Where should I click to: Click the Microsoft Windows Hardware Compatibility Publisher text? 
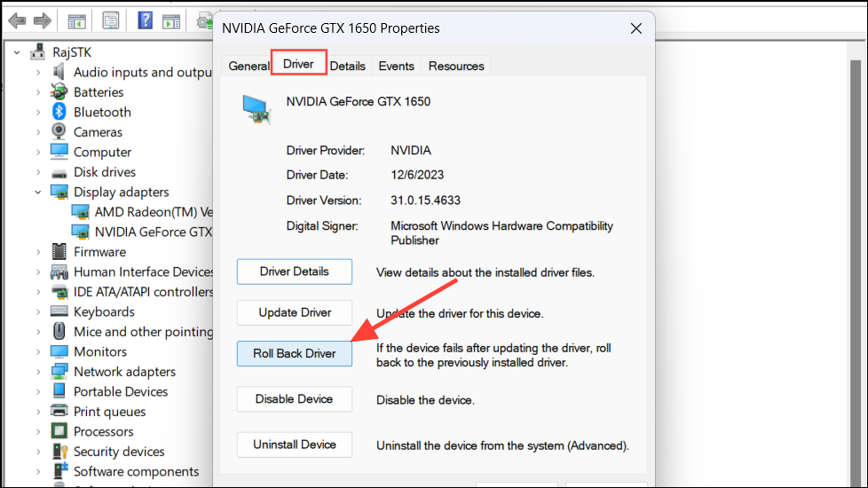pyautogui.click(x=502, y=233)
